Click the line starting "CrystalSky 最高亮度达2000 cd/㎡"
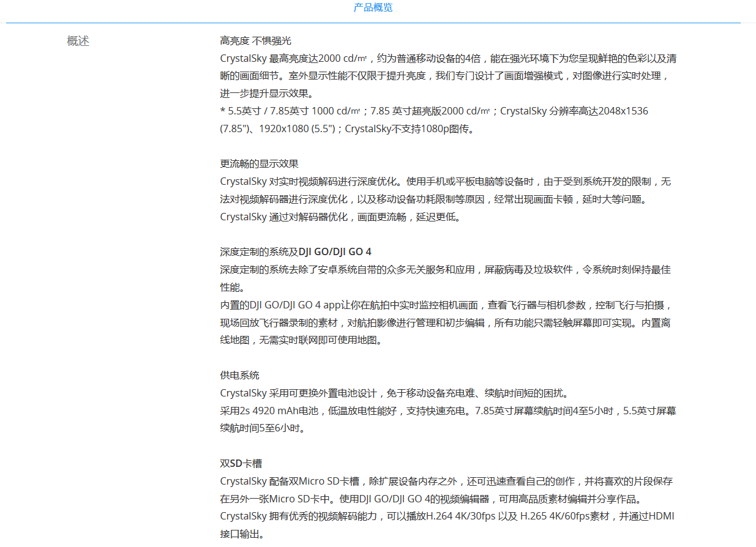The image size is (756, 547). click(448, 59)
